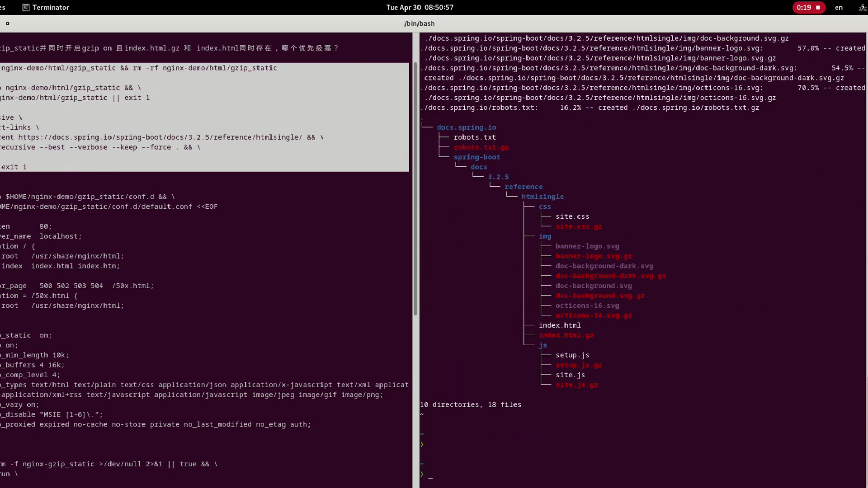
Task: Click the docs.spring.io directory in tree
Action: pos(466,127)
